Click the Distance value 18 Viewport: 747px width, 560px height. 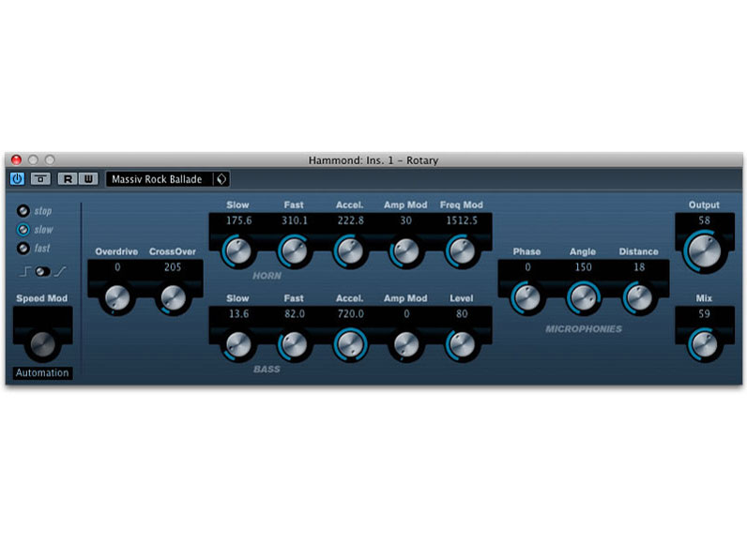pos(639,267)
